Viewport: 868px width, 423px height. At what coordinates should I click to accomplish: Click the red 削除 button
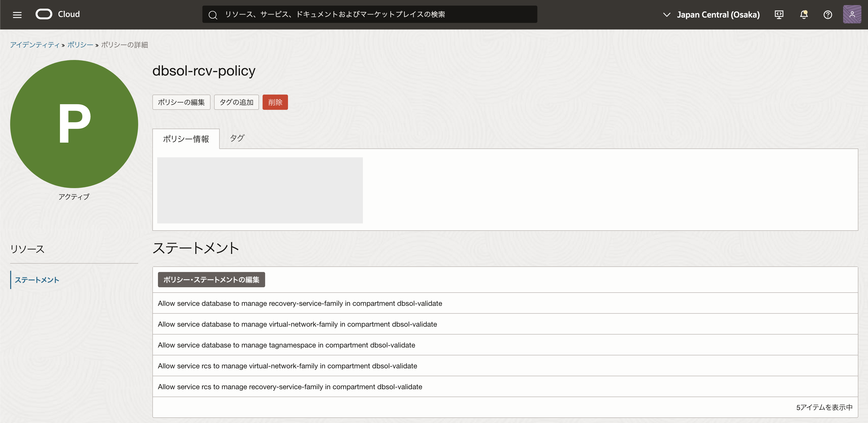pos(275,102)
